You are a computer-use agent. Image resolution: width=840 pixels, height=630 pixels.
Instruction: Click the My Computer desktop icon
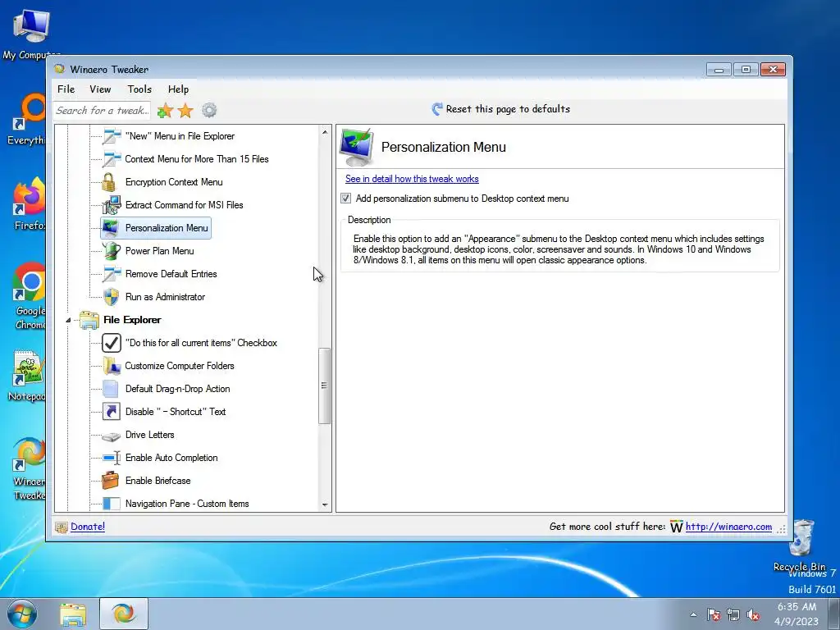coord(30,34)
